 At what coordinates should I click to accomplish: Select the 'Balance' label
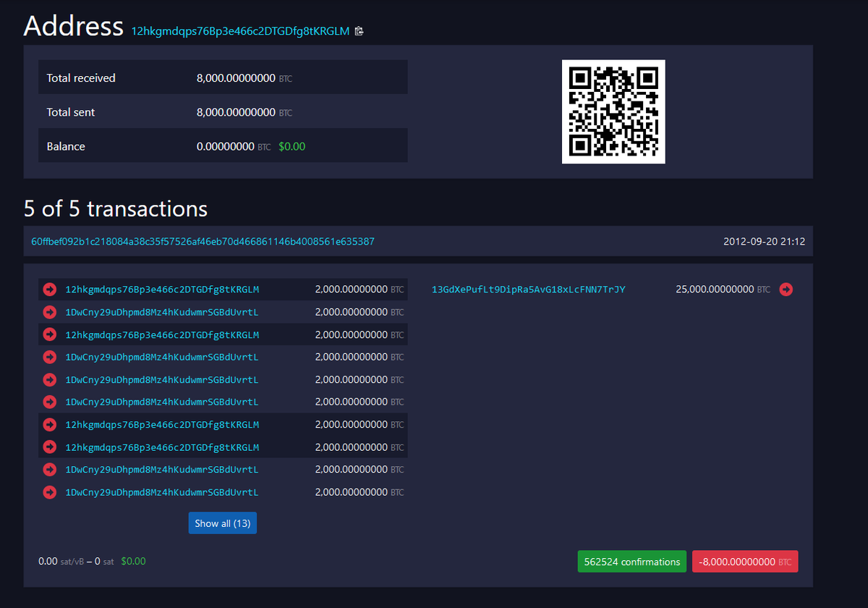(66, 146)
